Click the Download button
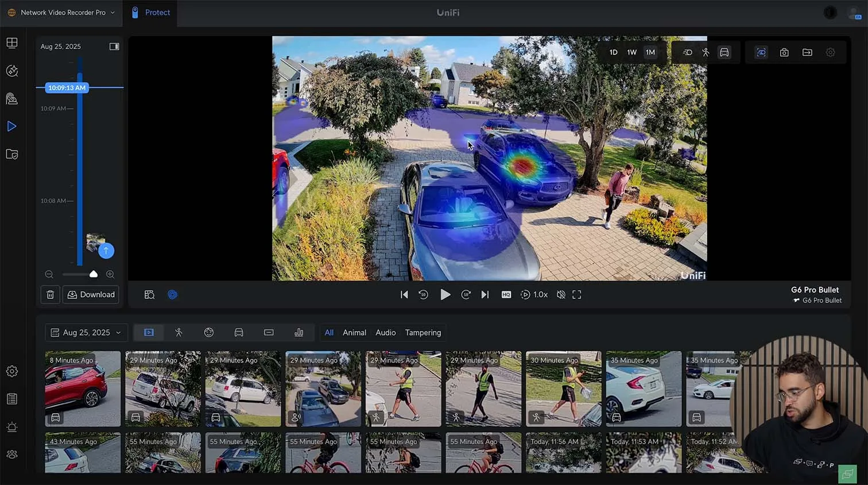The height and width of the screenshot is (485, 868). [x=91, y=295]
